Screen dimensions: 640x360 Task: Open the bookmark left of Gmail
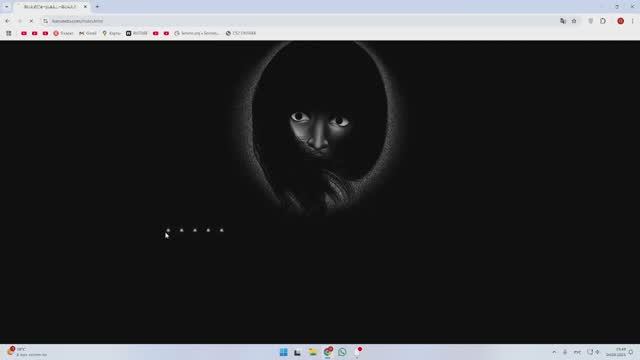tap(63, 33)
